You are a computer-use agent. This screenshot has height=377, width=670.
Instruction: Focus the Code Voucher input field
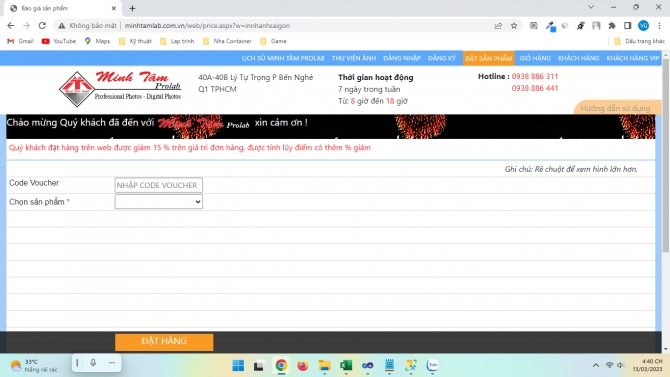(159, 185)
